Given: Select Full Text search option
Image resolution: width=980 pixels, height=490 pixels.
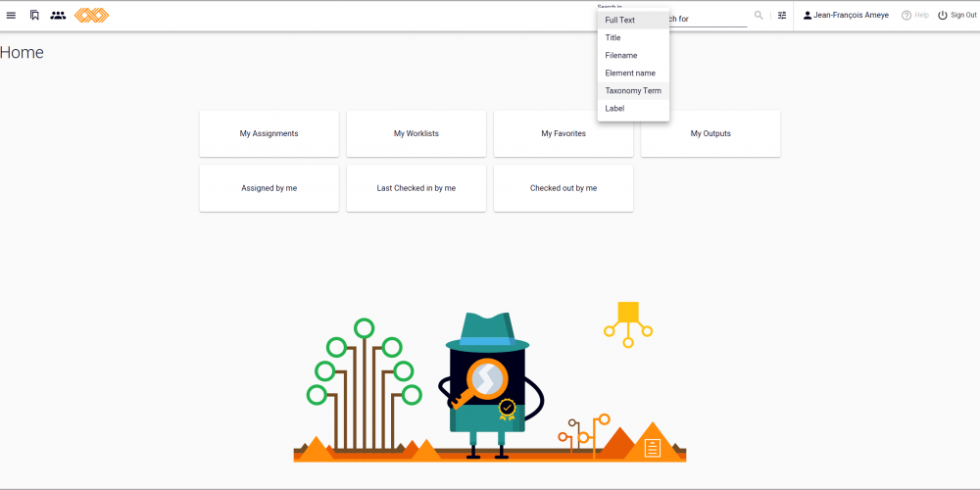Looking at the screenshot, I should [x=633, y=20].
